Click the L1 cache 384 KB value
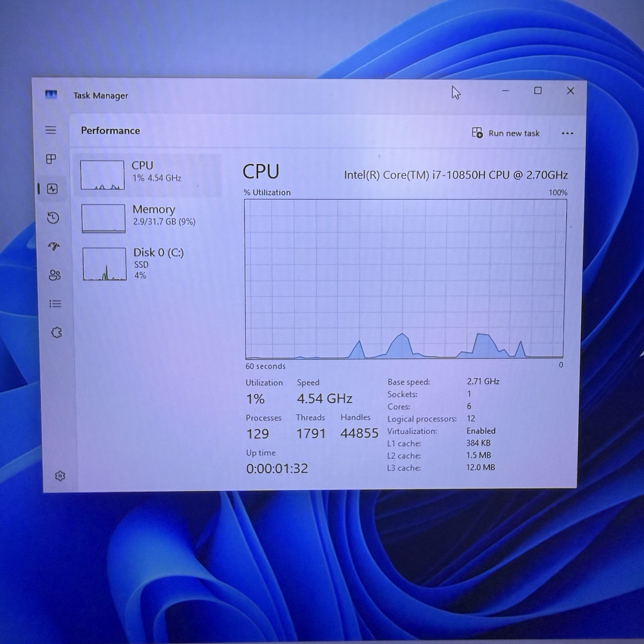 [x=478, y=443]
